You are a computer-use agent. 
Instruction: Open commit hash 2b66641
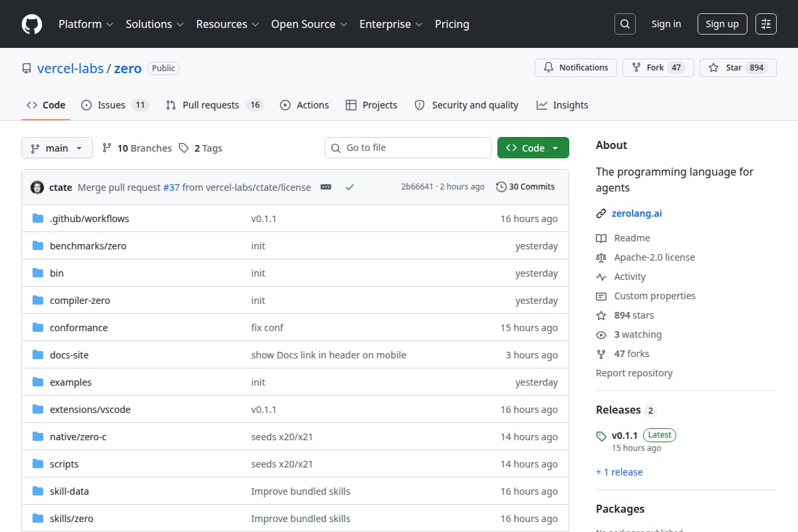(417, 187)
